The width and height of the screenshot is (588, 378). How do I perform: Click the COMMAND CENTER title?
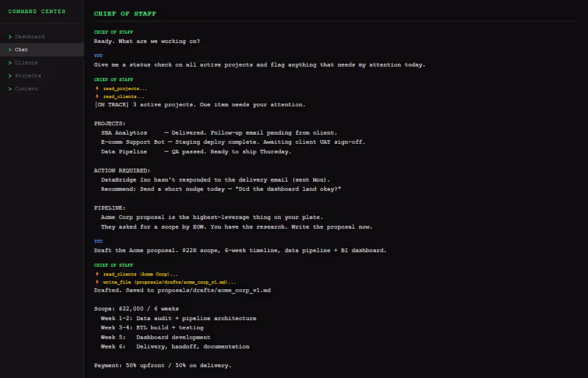[37, 11]
